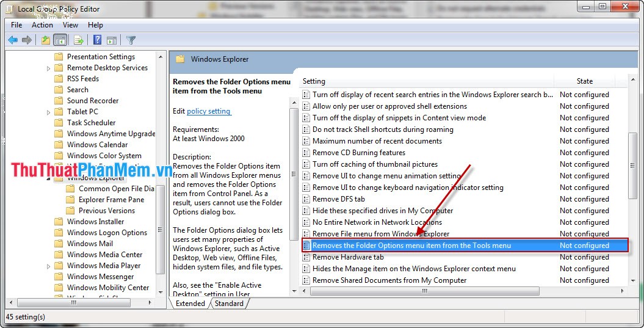Viewport: 644px width, 328px height.
Task: Open the Action menu
Action: click(x=42, y=25)
